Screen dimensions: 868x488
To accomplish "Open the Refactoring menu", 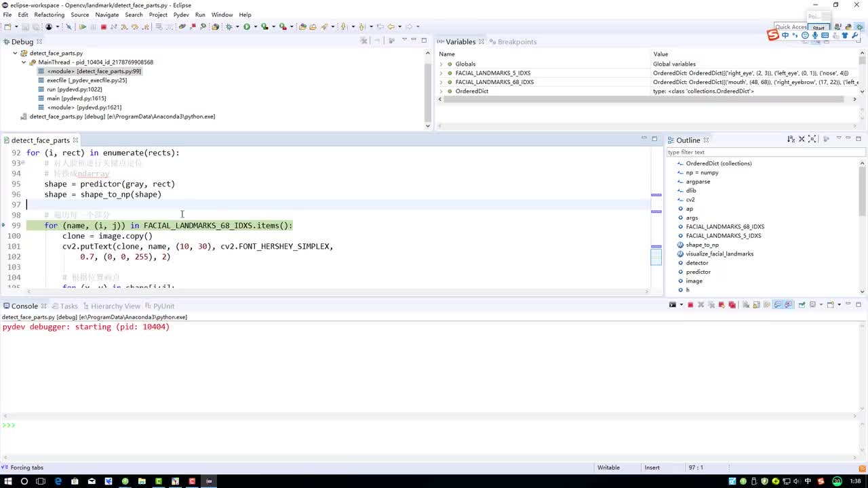I will click(x=49, y=14).
